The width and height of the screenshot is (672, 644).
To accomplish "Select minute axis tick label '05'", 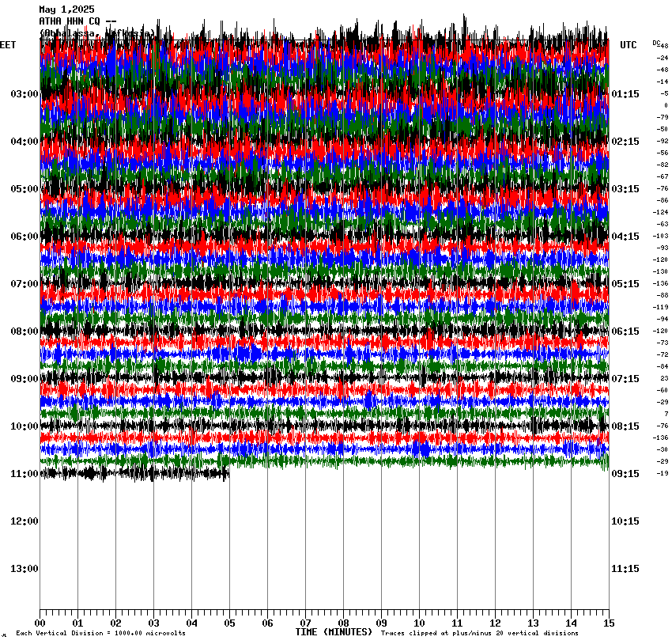I will click(230, 623).
